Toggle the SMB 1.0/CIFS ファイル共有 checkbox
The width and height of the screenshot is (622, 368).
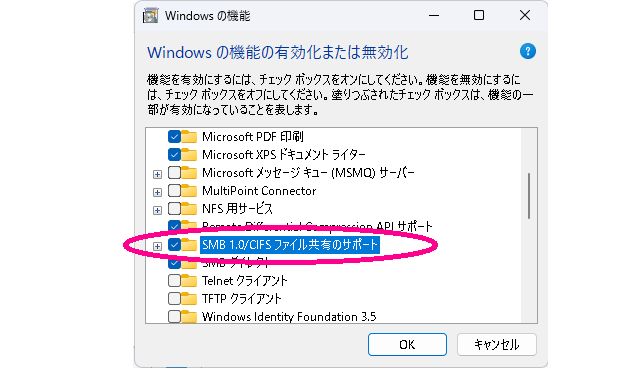click(x=174, y=245)
